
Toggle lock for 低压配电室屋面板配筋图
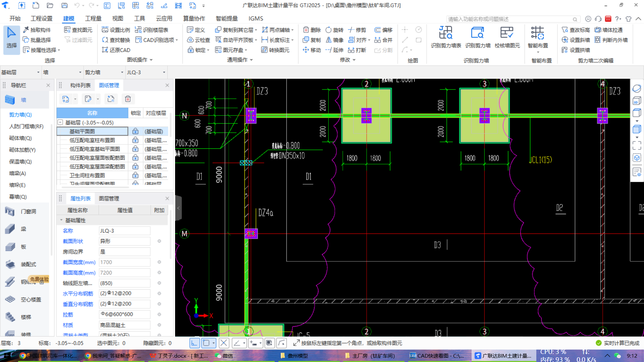135,158
